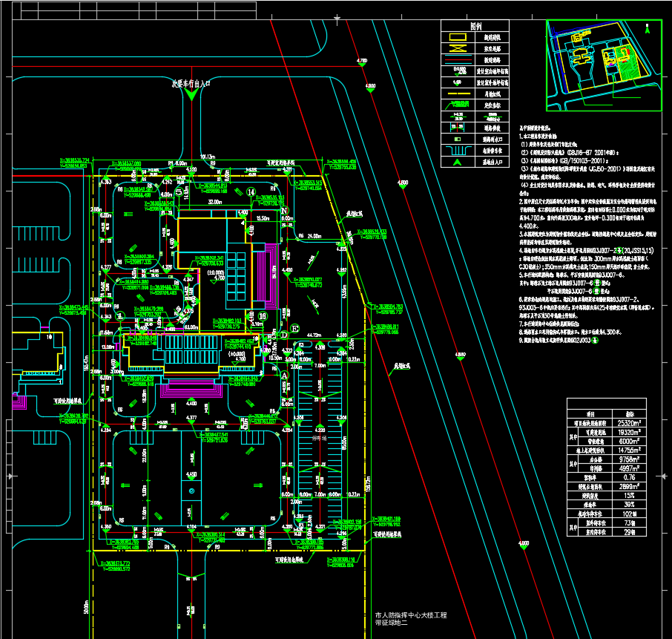Open the key plan thumbnail in the corner
The height and width of the screenshot is (639, 672).
coord(604,65)
